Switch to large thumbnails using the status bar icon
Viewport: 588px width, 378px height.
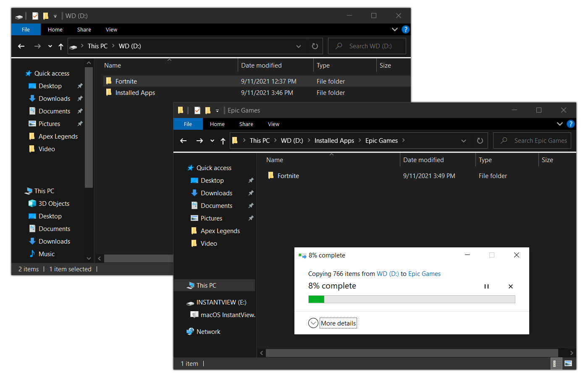pyautogui.click(x=568, y=363)
